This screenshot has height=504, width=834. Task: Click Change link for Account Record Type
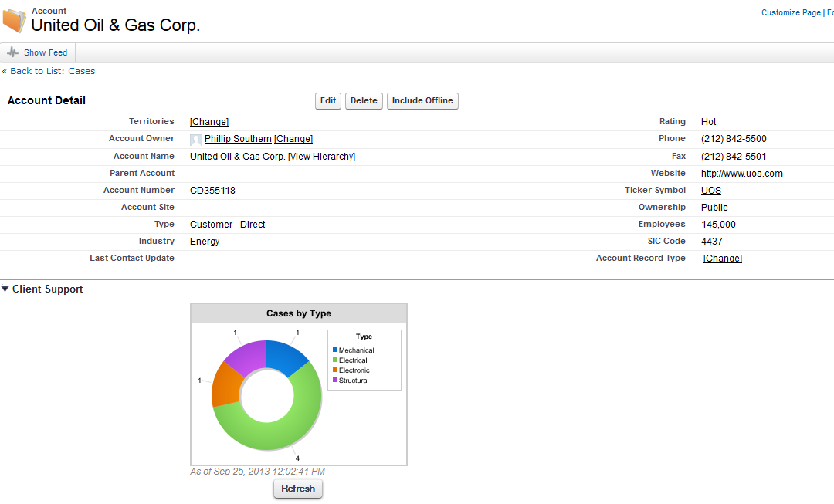(722, 259)
